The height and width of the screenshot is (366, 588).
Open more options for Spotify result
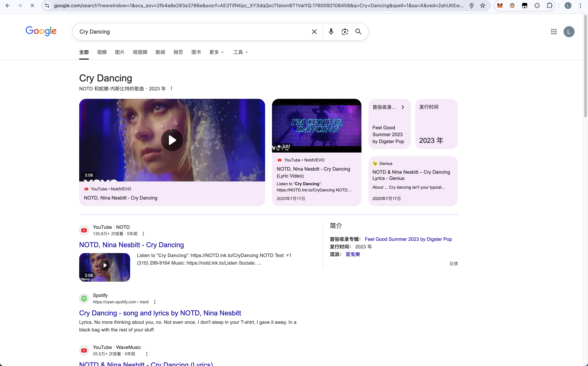[155, 302]
